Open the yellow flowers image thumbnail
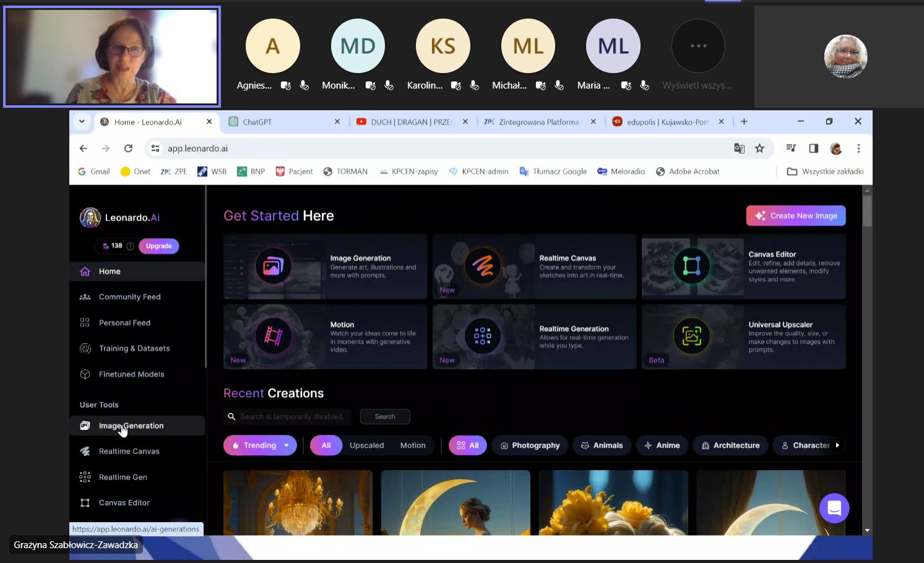Image resolution: width=924 pixels, height=563 pixels. tap(613, 502)
